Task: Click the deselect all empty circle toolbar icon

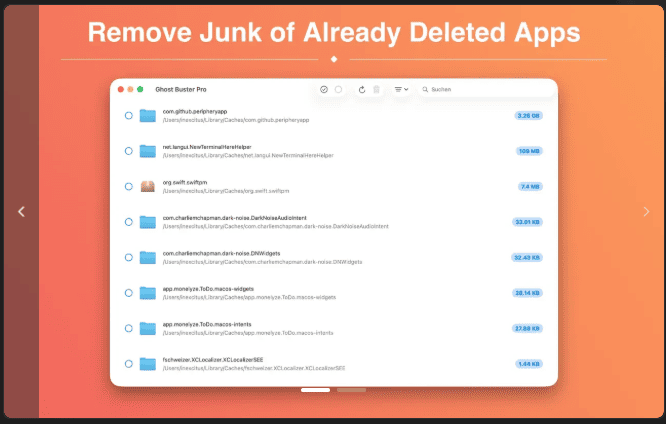Action: click(x=338, y=89)
